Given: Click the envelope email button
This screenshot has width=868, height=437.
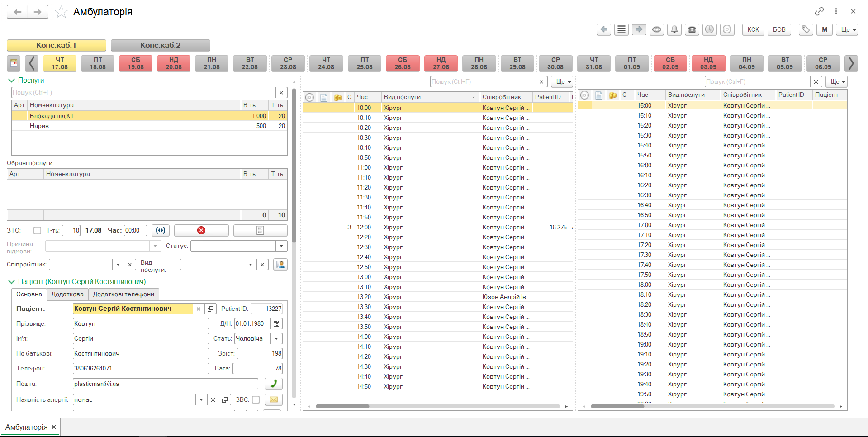Looking at the screenshot, I should coord(273,399).
